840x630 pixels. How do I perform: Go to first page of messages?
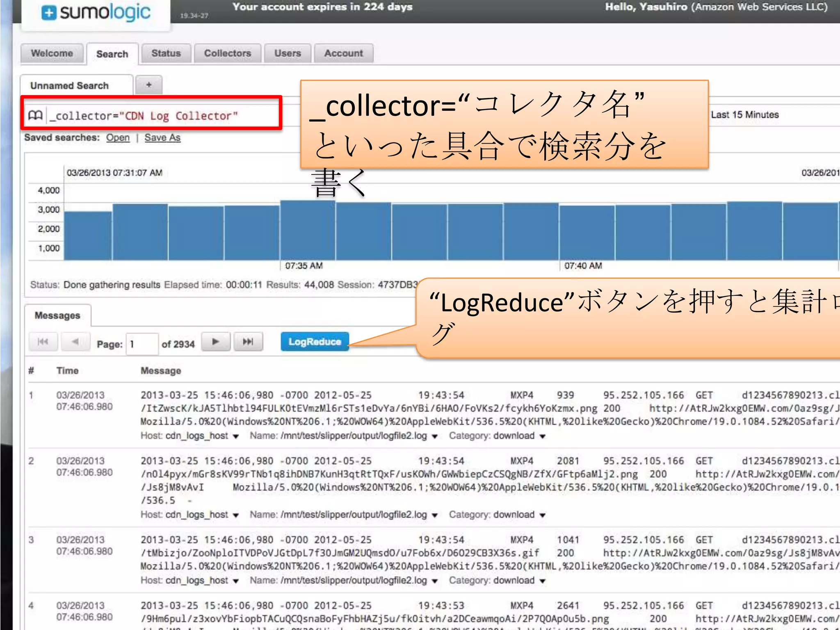[43, 342]
